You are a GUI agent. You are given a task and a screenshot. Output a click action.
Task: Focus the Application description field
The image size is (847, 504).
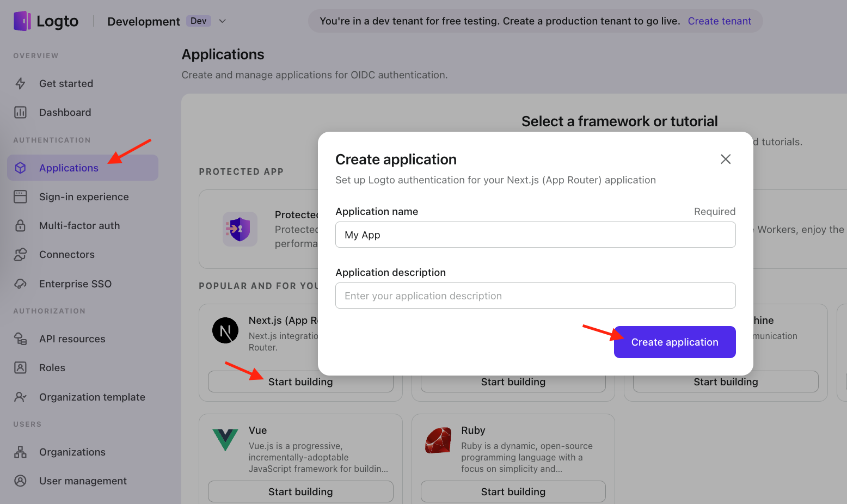tap(536, 296)
